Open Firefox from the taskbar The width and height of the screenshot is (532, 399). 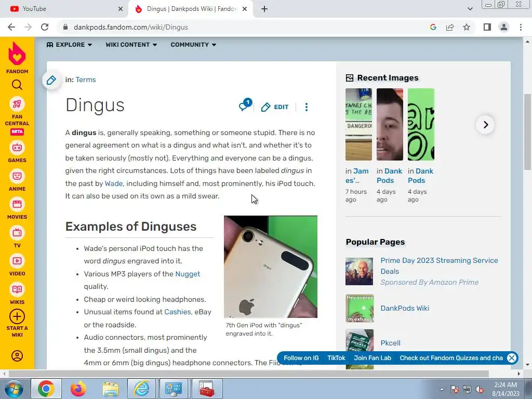[x=78, y=389]
